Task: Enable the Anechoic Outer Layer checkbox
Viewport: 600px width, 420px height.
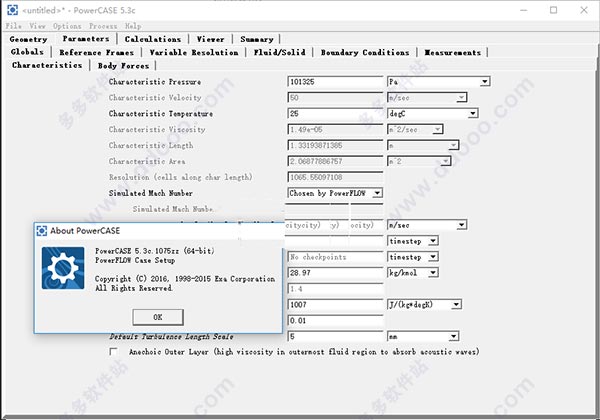Action: click(114, 351)
